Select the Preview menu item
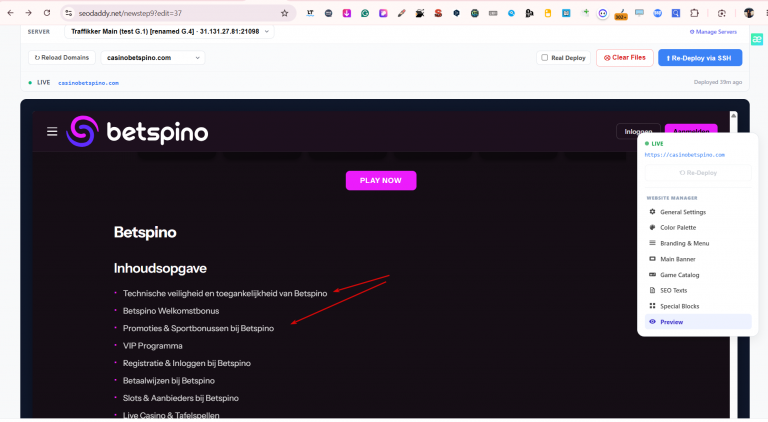 click(698, 322)
